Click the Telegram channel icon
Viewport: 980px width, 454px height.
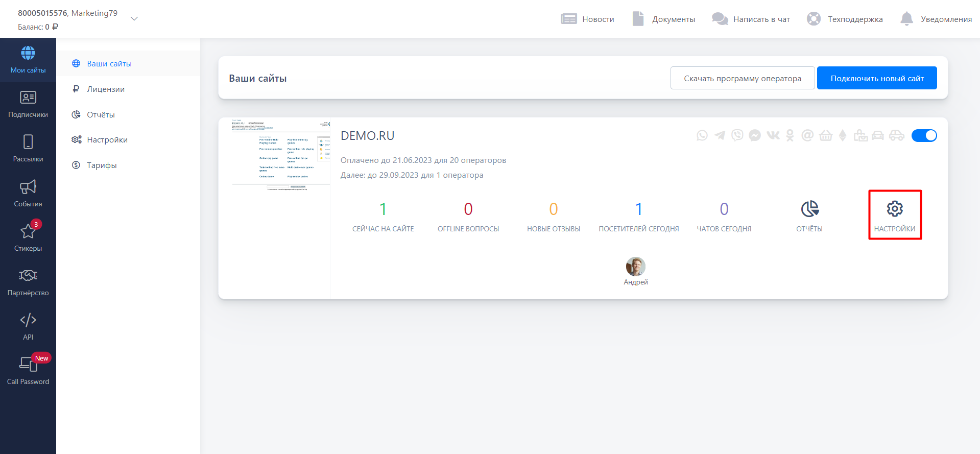(720, 135)
